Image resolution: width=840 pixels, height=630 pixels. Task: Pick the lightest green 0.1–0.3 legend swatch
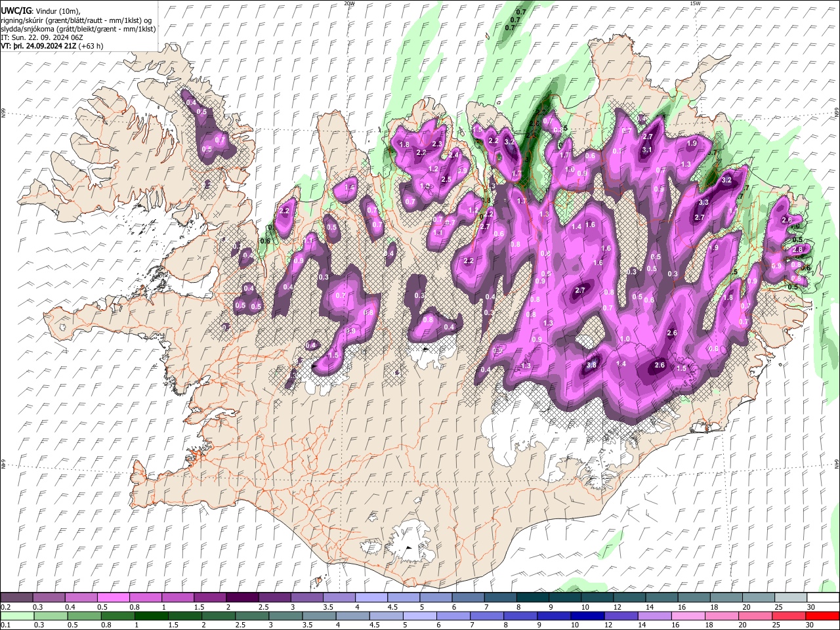tap(18, 616)
